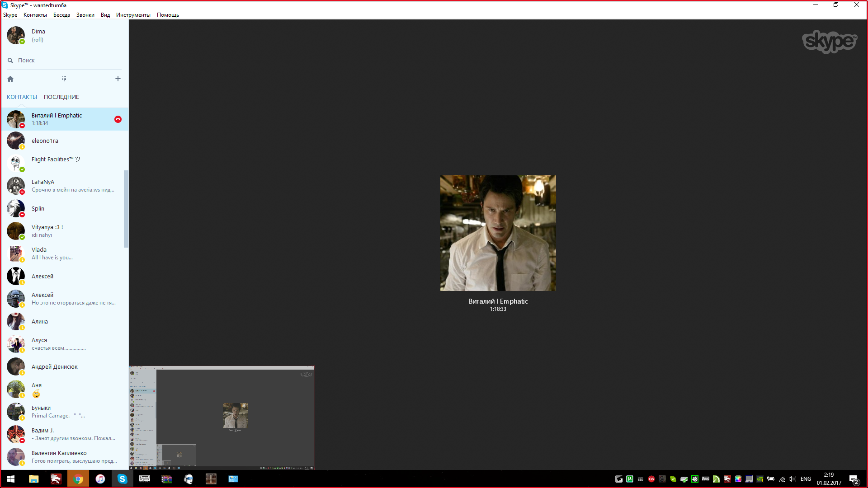Open the Звонки menu
This screenshot has width=868, height=488.
pyautogui.click(x=85, y=15)
